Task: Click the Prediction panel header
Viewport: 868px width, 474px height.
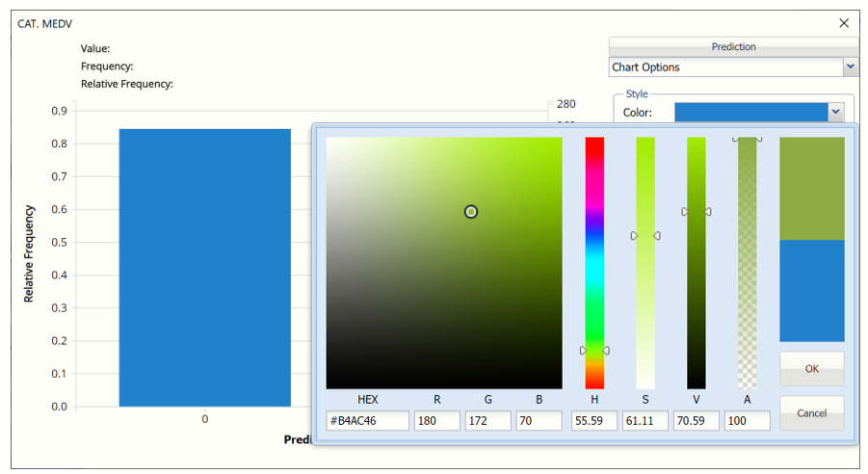Action: tap(733, 46)
